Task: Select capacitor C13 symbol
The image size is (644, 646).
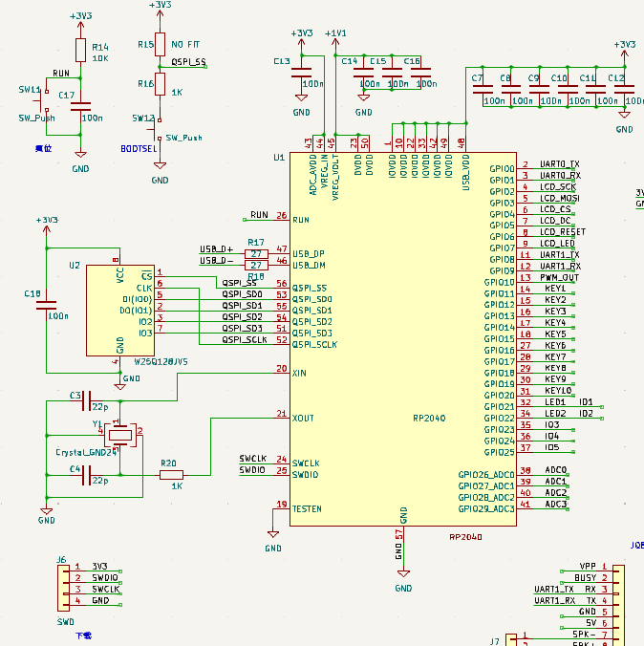Action: pos(301,73)
